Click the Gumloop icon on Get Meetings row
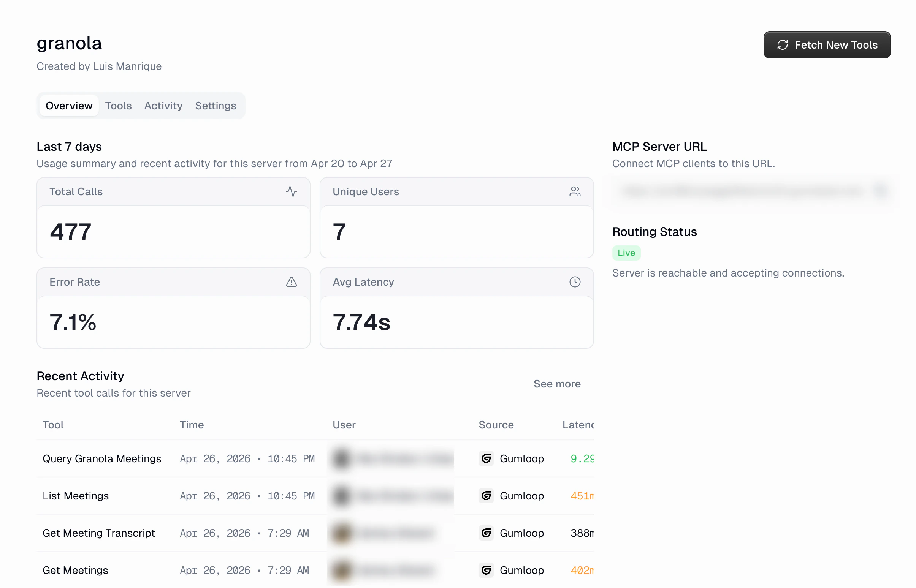Image resolution: width=916 pixels, height=588 pixels. [486, 570]
